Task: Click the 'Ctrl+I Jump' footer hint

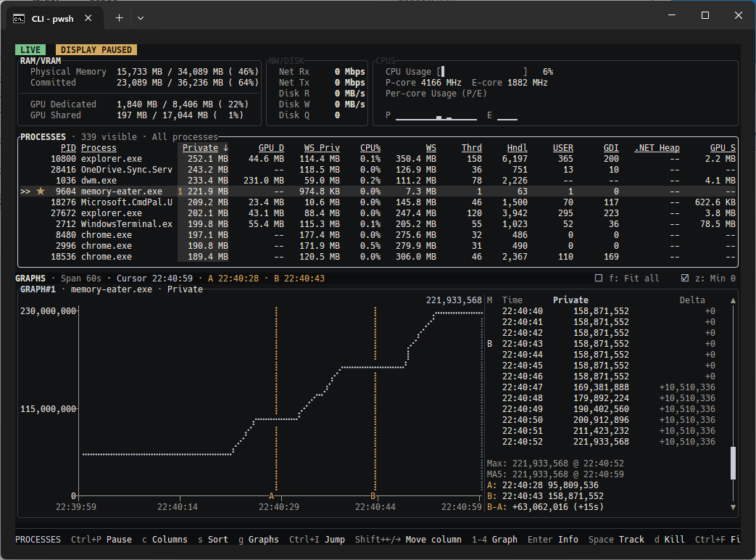Action: coord(317,539)
